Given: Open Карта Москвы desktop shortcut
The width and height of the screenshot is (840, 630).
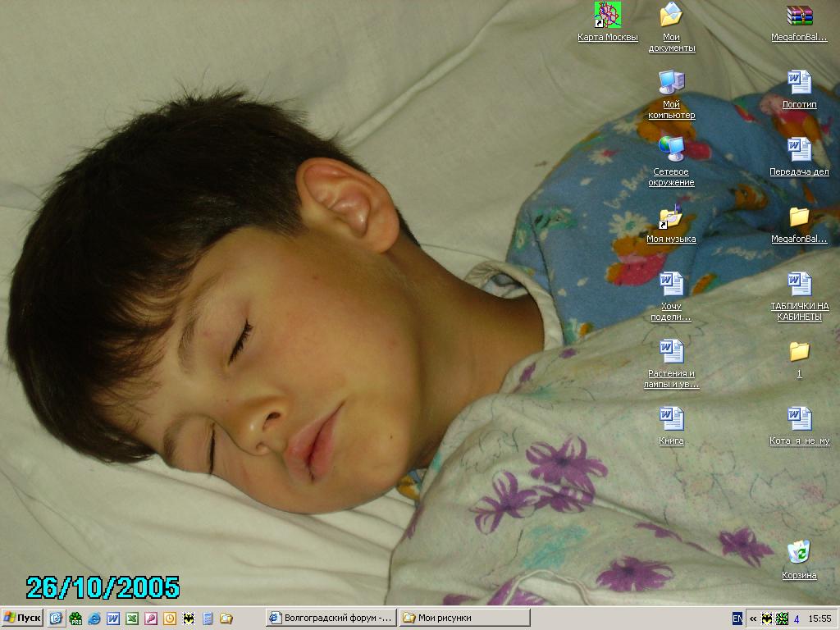Looking at the screenshot, I should click(608, 15).
